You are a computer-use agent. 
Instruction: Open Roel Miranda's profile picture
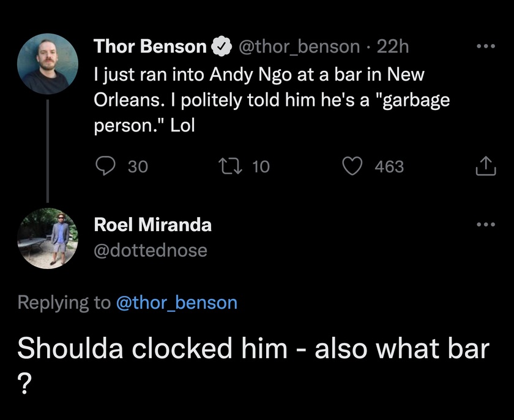point(48,237)
